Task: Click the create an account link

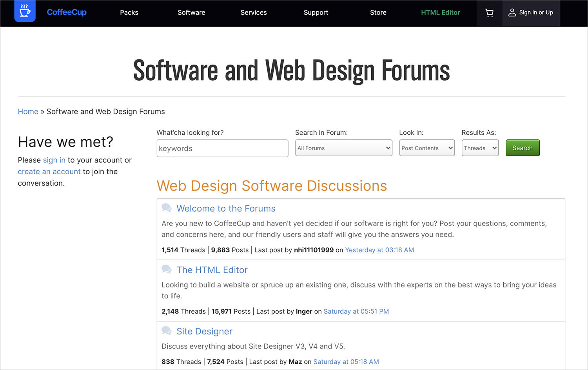Action: pyautogui.click(x=49, y=171)
